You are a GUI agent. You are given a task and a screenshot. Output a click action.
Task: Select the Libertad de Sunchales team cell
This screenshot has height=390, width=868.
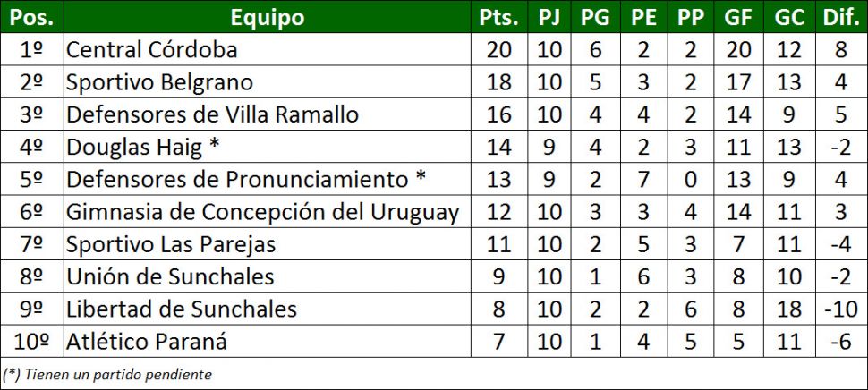click(x=182, y=309)
